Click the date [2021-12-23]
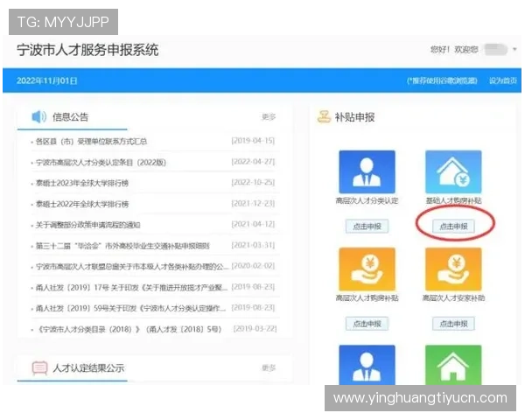Screen dimensions: 525x420 (x=253, y=203)
